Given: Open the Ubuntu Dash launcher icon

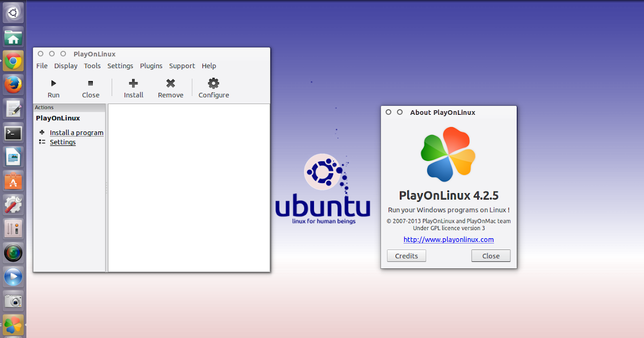Looking at the screenshot, I should point(13,13).
